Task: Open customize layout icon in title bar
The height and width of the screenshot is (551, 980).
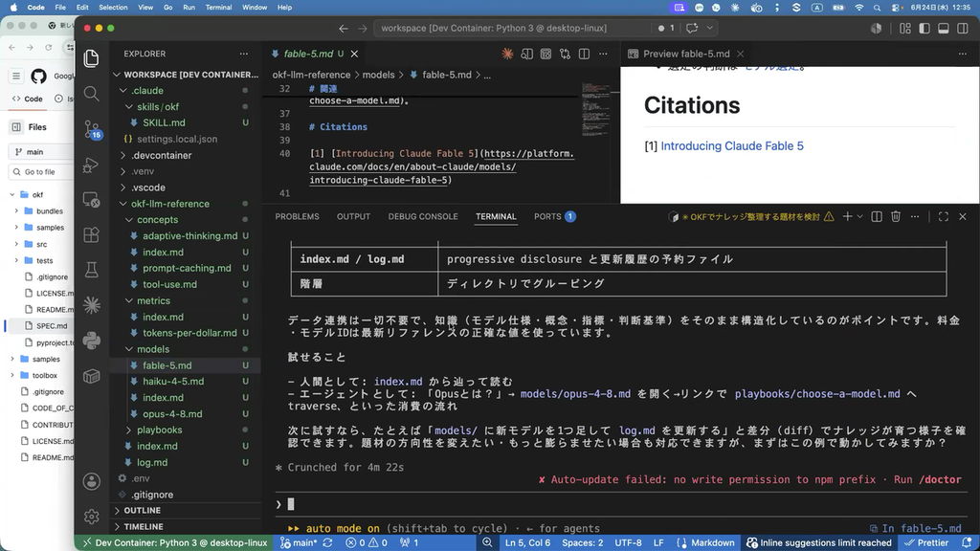Action: coord(905,28)
